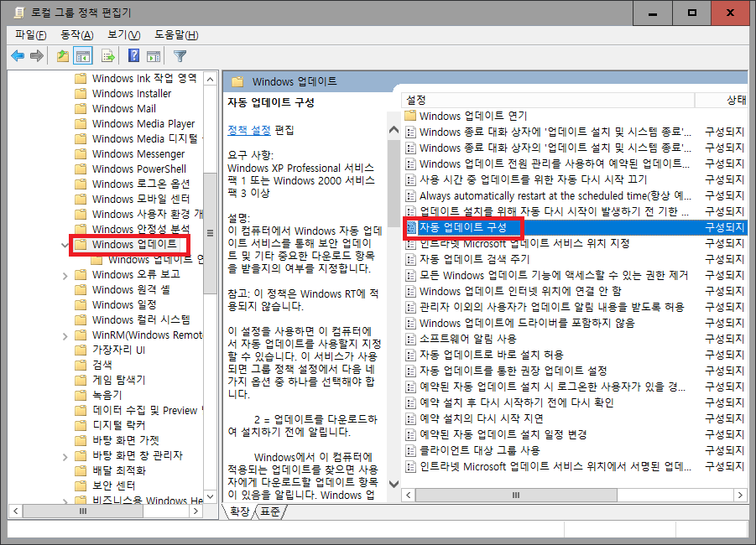Select 'Windows Mail' in the tree

(124, 108)
